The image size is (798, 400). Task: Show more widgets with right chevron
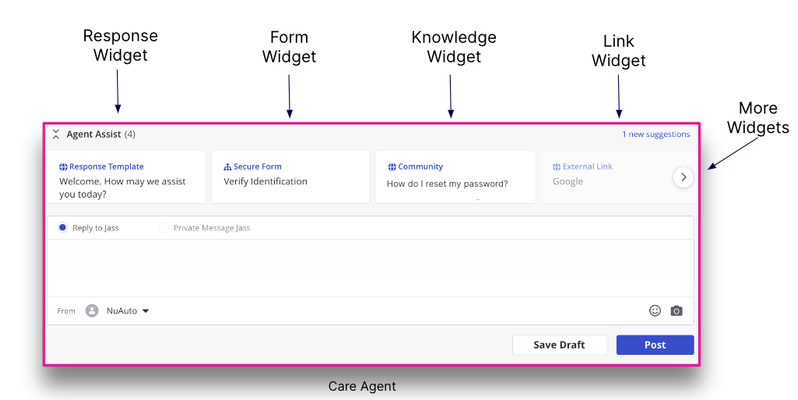point(683,177)
